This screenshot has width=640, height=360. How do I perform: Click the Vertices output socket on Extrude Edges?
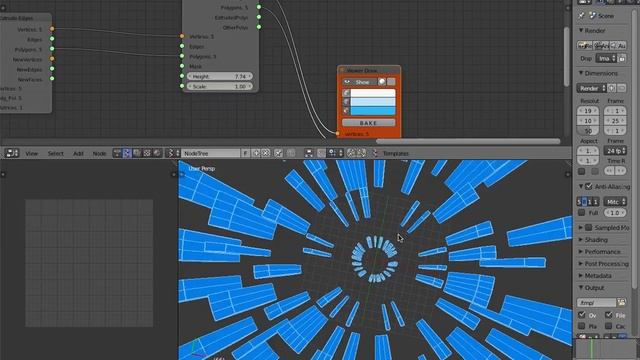52,29
